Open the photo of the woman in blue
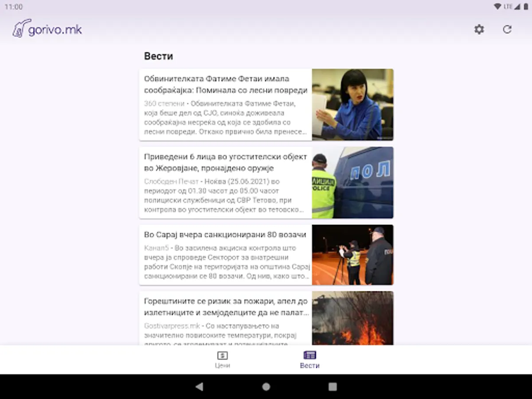Viewport: 532px width, 399px height. click(352, 105)
